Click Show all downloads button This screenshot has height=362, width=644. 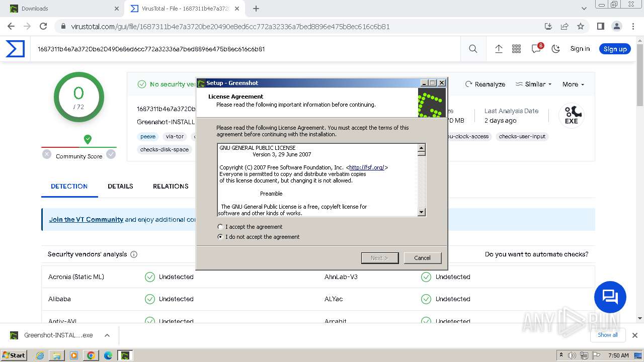[x=608, y=335]
